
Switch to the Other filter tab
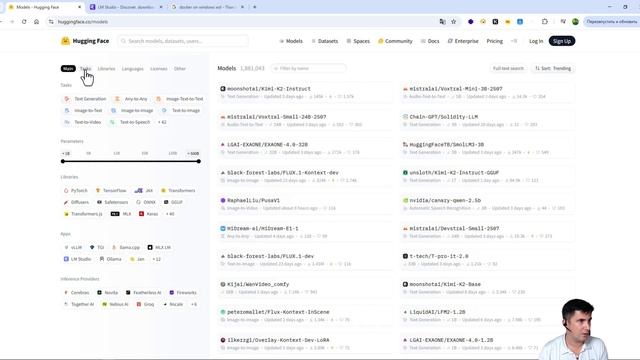pyautogui.click(x=180, y=69)
